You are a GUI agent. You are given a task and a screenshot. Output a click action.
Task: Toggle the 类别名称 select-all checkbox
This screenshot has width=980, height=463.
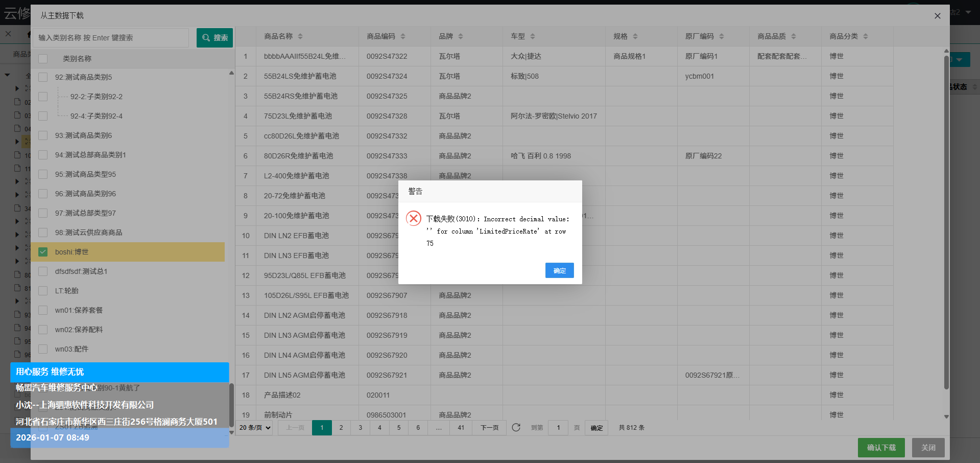43,59
